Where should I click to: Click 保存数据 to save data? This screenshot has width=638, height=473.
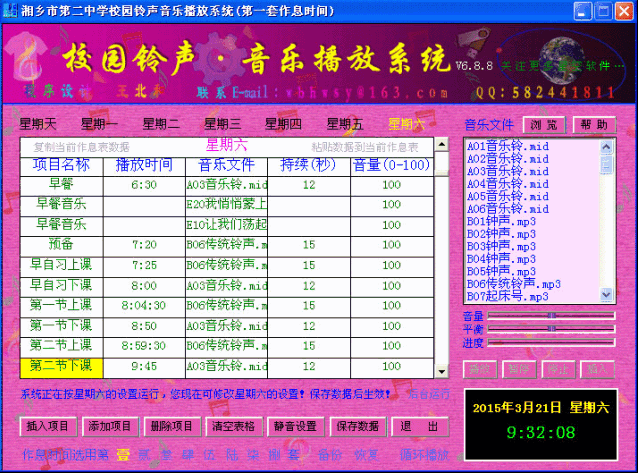click(x=356, y=425)
